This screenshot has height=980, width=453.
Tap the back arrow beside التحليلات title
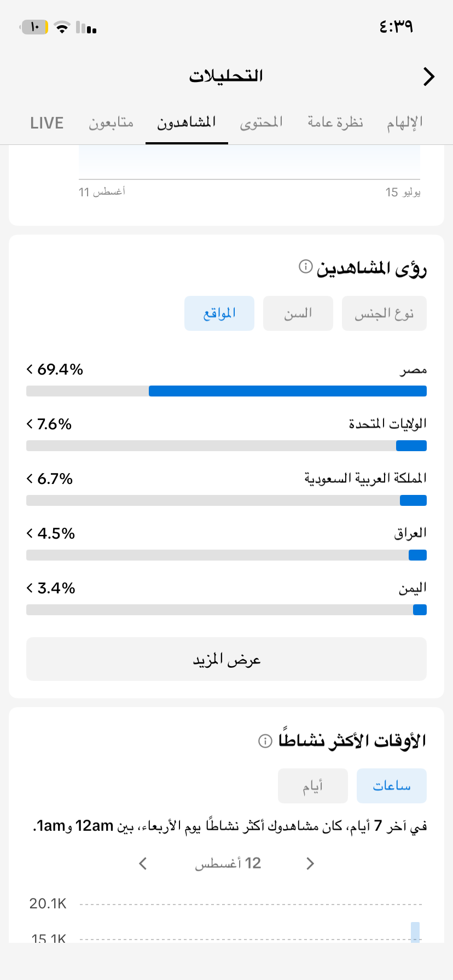click(x=429, y=77)
